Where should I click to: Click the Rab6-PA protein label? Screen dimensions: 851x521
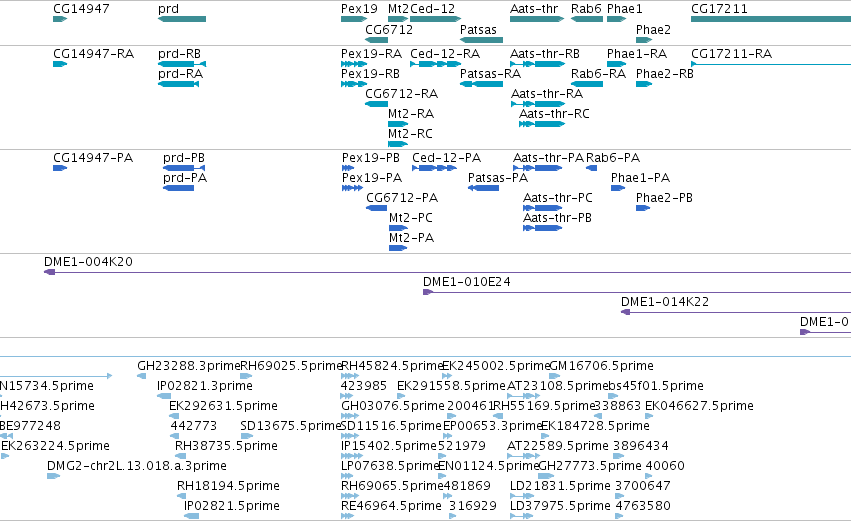(x=613, y=158)
